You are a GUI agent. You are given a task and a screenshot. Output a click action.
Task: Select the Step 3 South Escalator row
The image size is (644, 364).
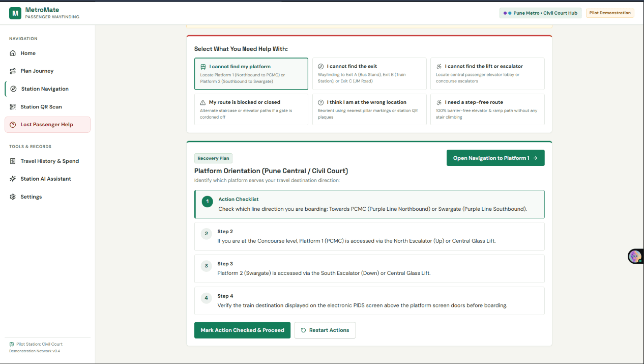[x=369, y=268]
